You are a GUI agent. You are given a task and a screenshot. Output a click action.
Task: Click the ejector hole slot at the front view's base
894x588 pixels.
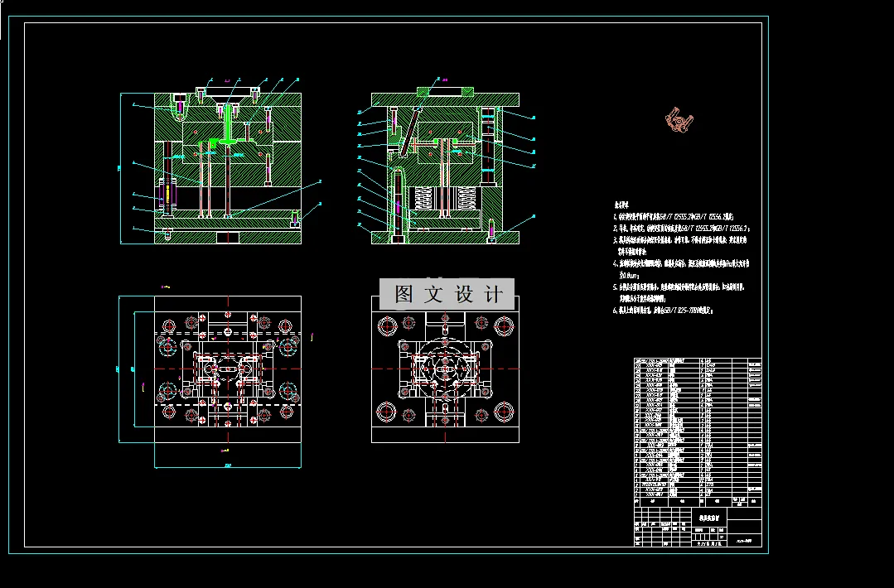click(x=227, y=237)
